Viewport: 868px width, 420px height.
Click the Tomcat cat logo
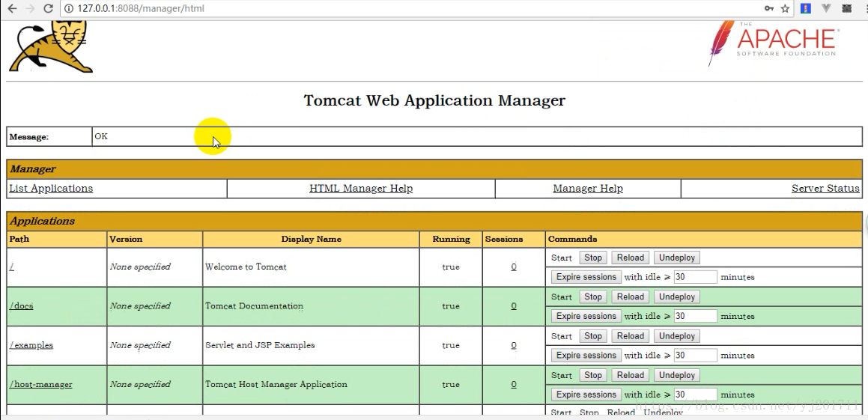point(51,46)
